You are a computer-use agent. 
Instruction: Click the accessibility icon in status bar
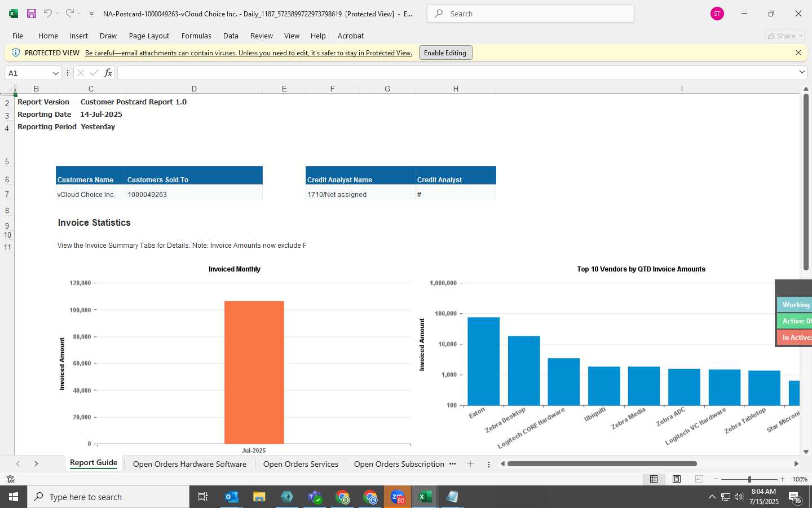coord(10,479)
